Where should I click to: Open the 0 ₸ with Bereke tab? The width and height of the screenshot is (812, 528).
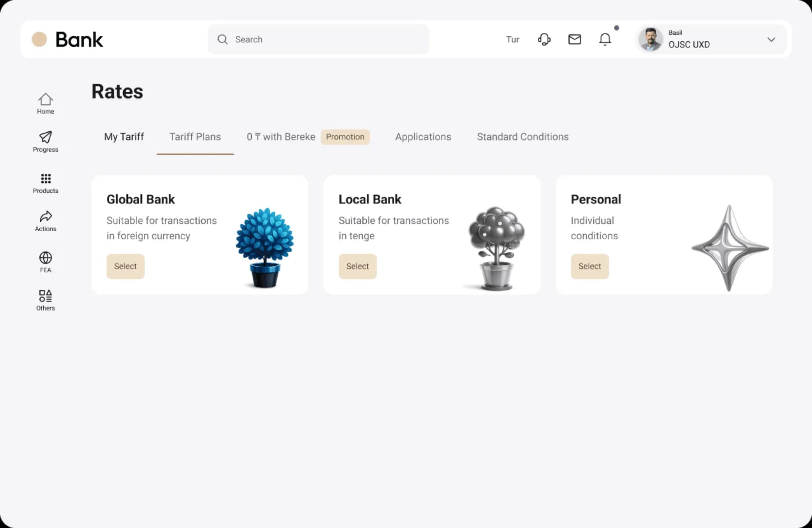coord(281,137)
